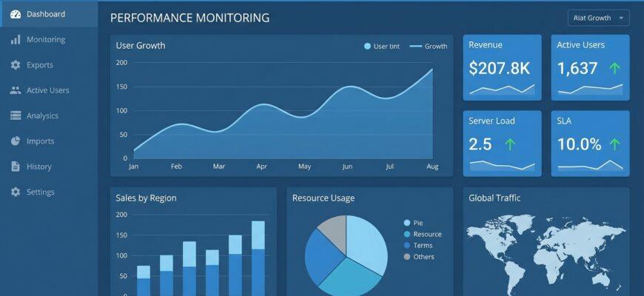This screenshot has height=296, width=644.
Task: Click the Dashboard gauge icon in sidebar
Action: click(16, 14)
